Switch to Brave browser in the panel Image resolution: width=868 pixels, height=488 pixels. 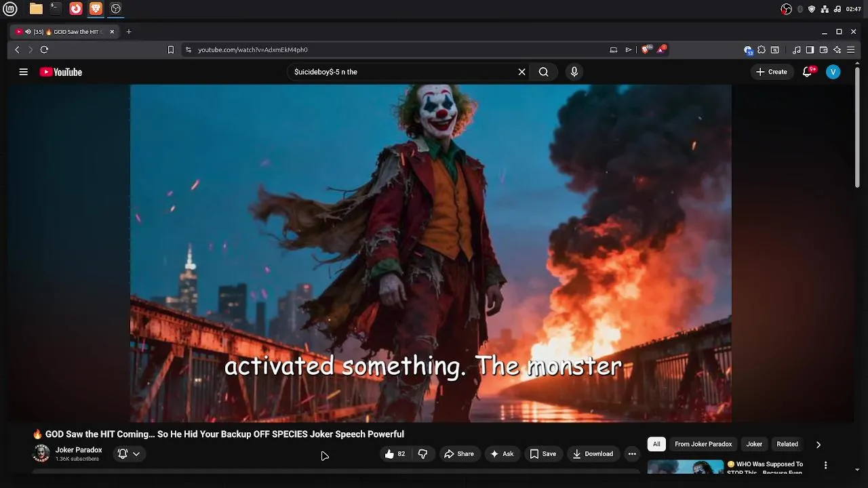(96, 9)
